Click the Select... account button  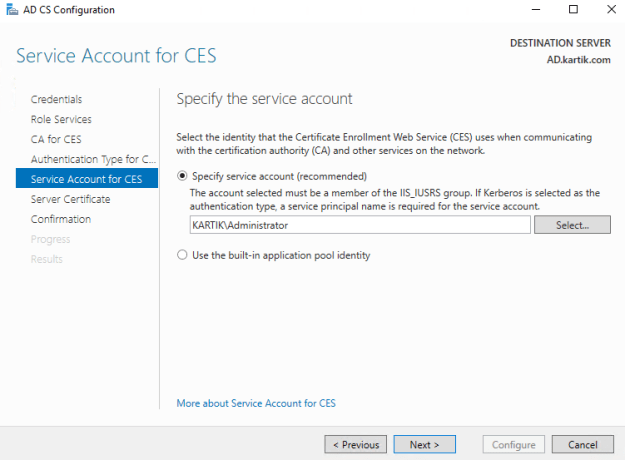click(x=572, y=225)
